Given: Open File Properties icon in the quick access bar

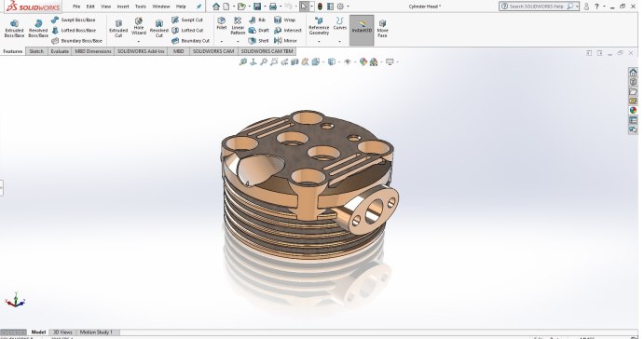Looking at the screenshot, I should [330, 7].
